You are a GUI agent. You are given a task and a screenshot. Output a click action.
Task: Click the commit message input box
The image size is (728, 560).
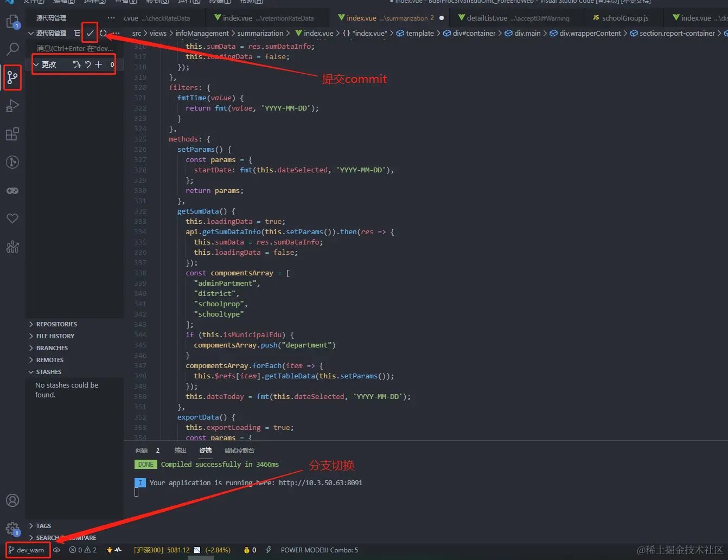pos(75,48)
